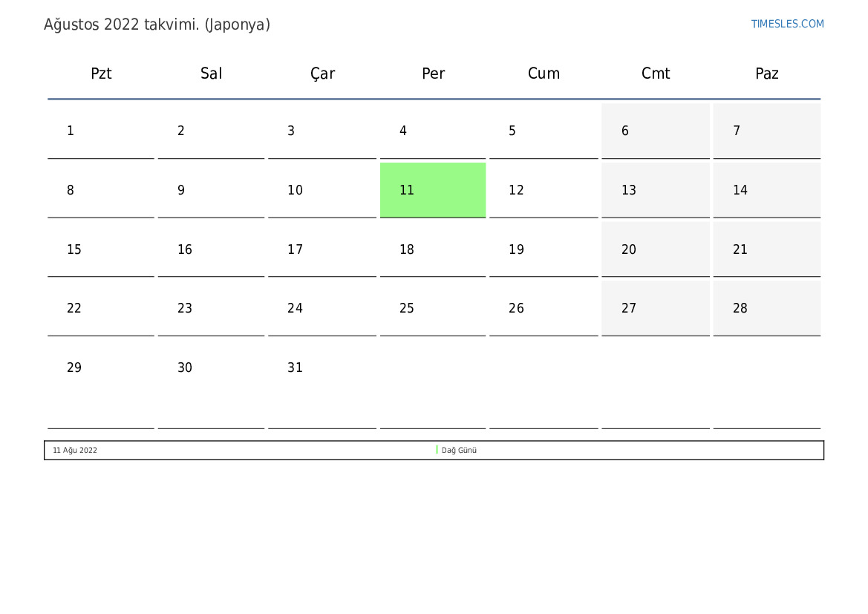Open the TIMESLES.COM link

coord(787,24)
